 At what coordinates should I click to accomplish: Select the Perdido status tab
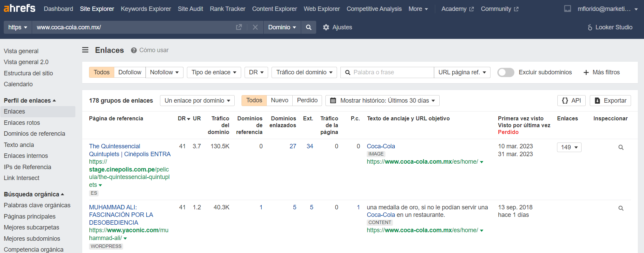(x=307, y=100)
